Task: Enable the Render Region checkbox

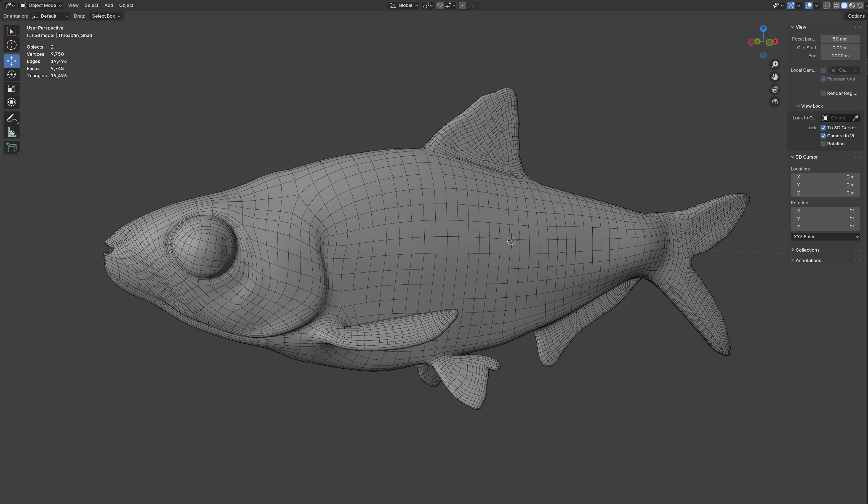Action: tap(823, 93)
